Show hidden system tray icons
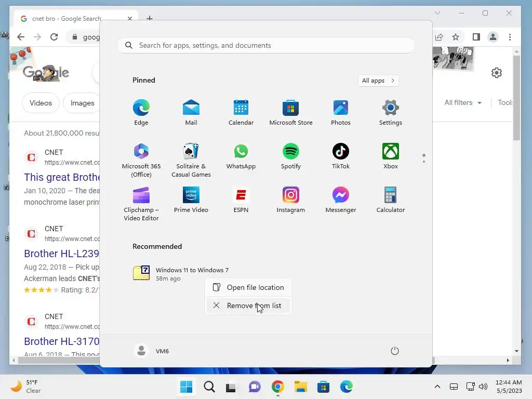This screenshot has width=532, height=399. (x=437, y=387)
